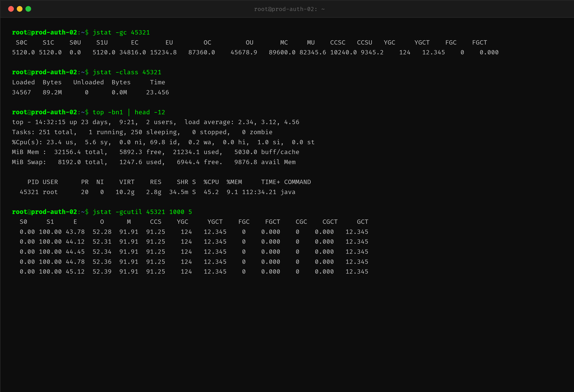The width and height of the screenshot is (574, 392).
Task: Click loaded classes value 34567
Action: point(22,92)
